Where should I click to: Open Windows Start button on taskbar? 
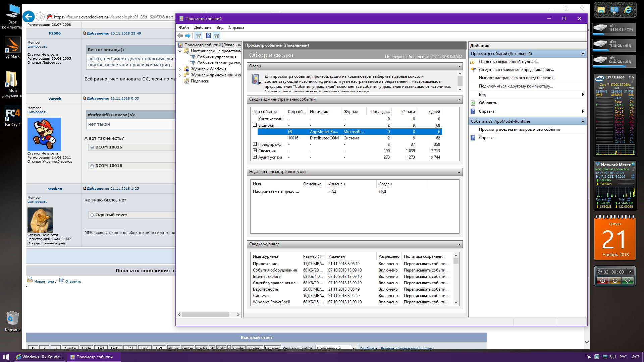[6, 357]
